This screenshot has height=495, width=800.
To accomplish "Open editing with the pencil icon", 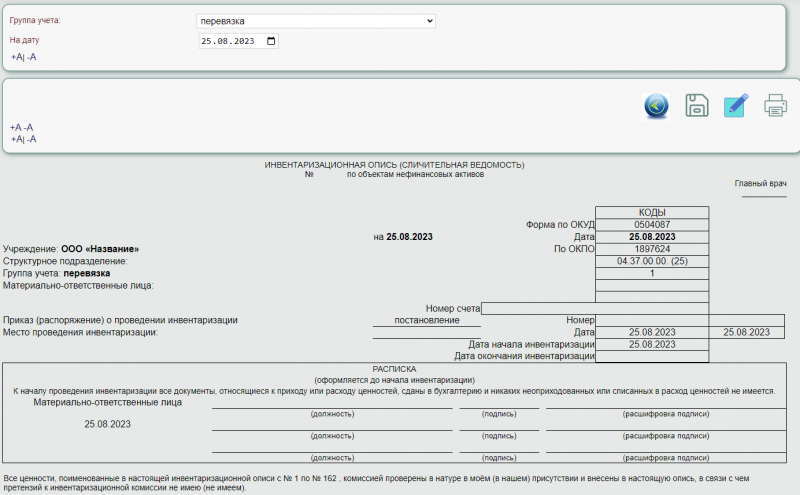I will click(736, 105).
